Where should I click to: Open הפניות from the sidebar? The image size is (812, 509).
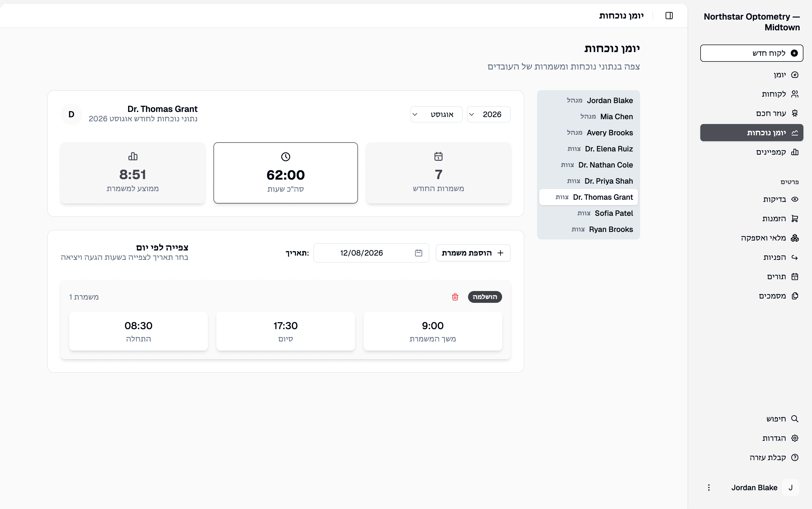[752, 257]
